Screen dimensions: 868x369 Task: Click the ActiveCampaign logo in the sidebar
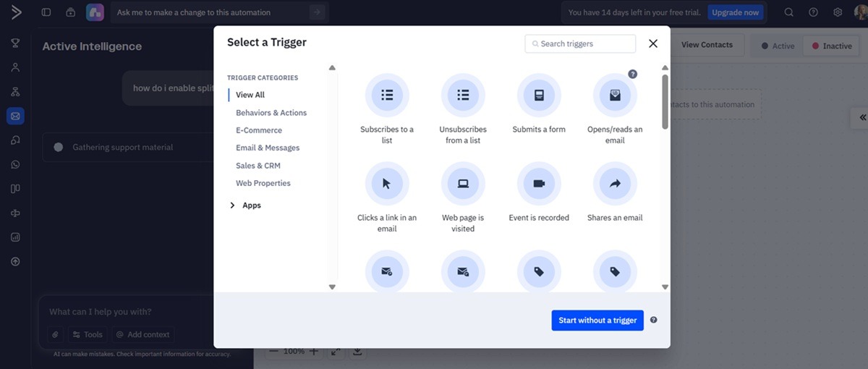tap(16, 12)
